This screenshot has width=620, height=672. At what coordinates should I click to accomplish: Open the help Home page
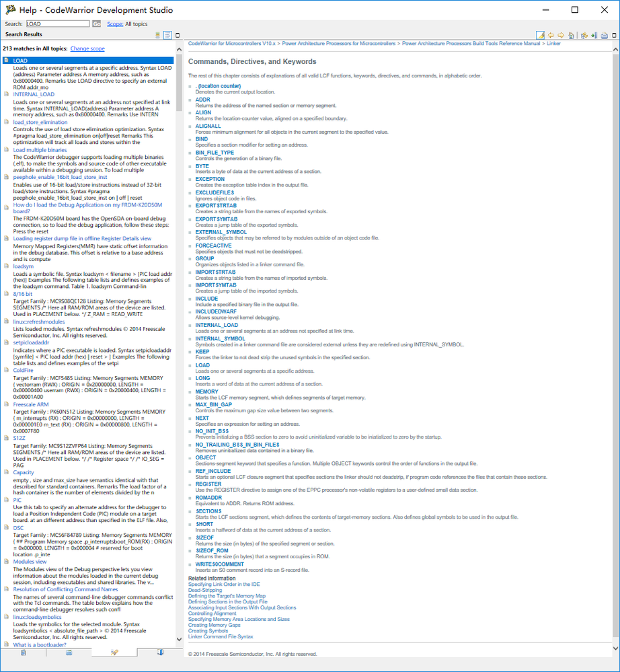coord(571,35)
